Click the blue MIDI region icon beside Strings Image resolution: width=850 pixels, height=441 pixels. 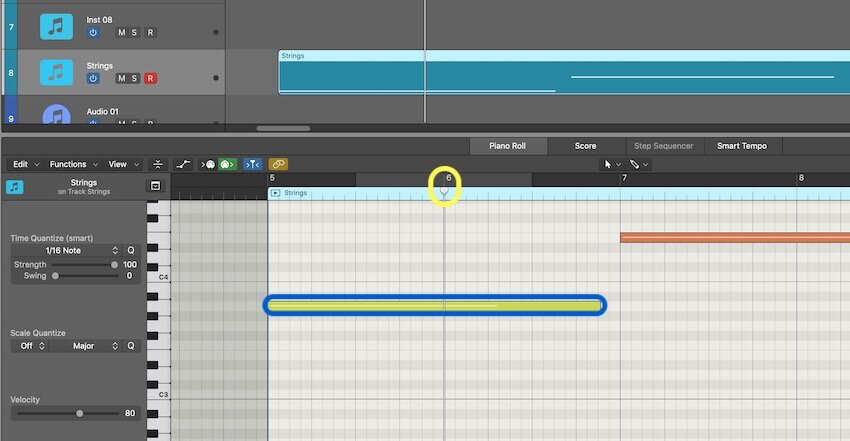coord(15,187)
